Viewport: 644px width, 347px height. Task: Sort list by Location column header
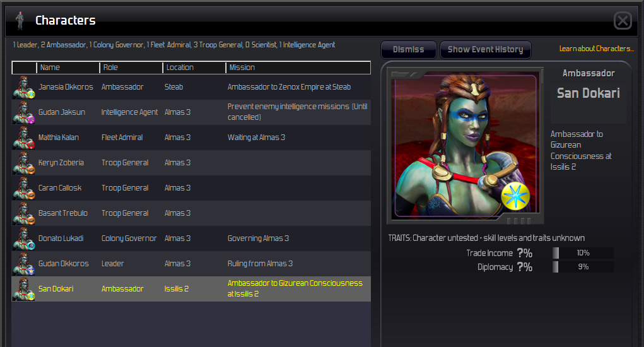pos(194,68)
